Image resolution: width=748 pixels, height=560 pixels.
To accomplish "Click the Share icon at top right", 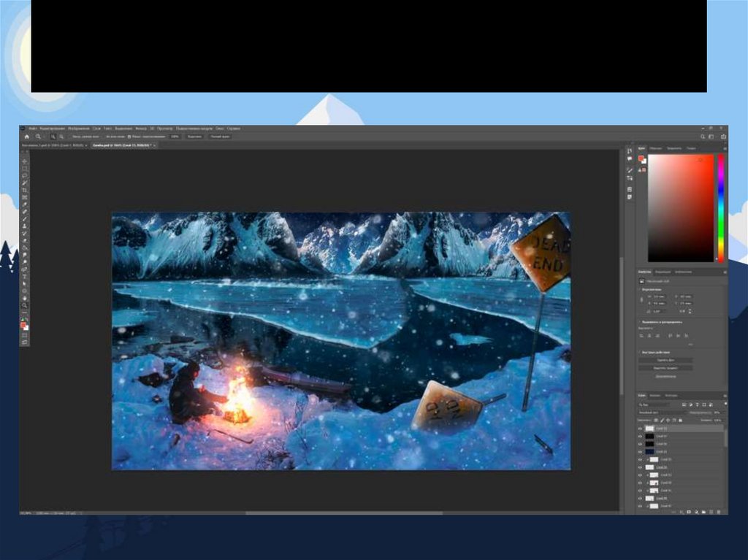I will (x=724, y=137).
